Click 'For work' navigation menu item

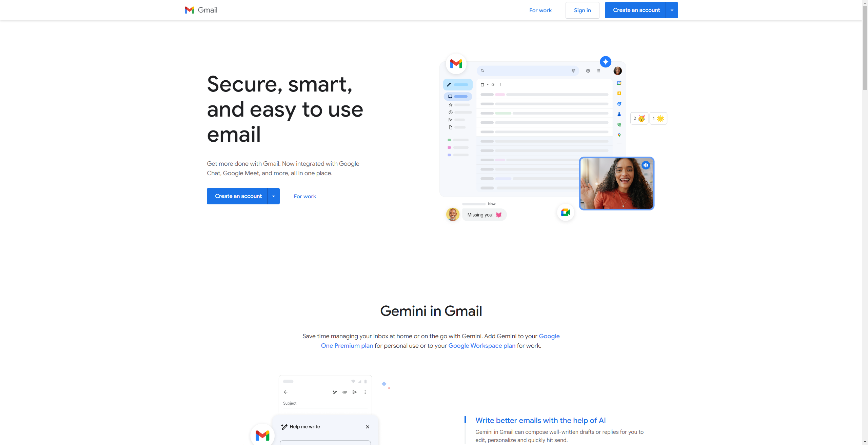coord(540,9)
